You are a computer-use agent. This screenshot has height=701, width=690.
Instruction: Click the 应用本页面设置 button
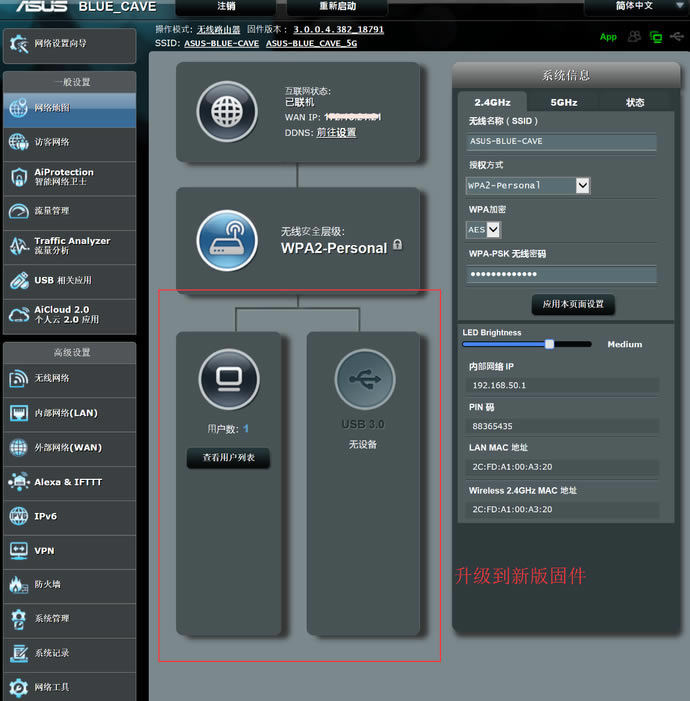coord(573,304)
